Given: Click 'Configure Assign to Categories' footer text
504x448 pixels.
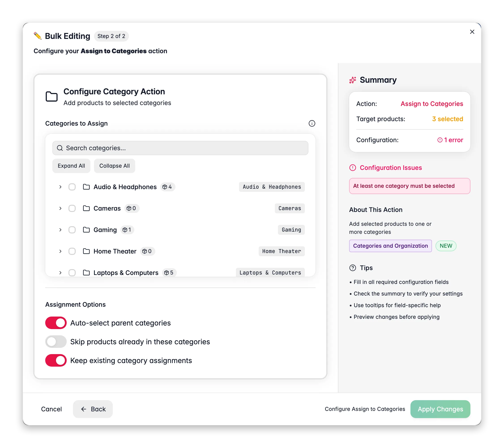Looking at the screenshot, I should [365, 409].
